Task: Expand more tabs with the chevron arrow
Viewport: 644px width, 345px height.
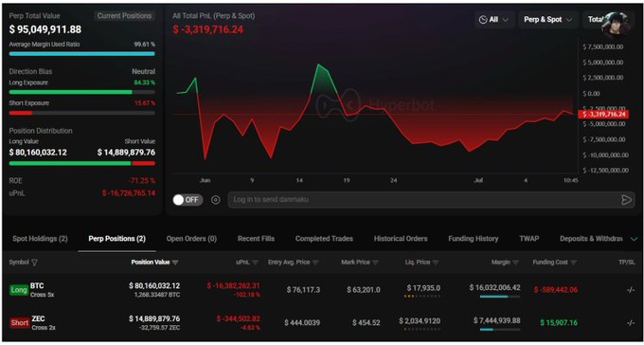Action: (x=634, y=239)
